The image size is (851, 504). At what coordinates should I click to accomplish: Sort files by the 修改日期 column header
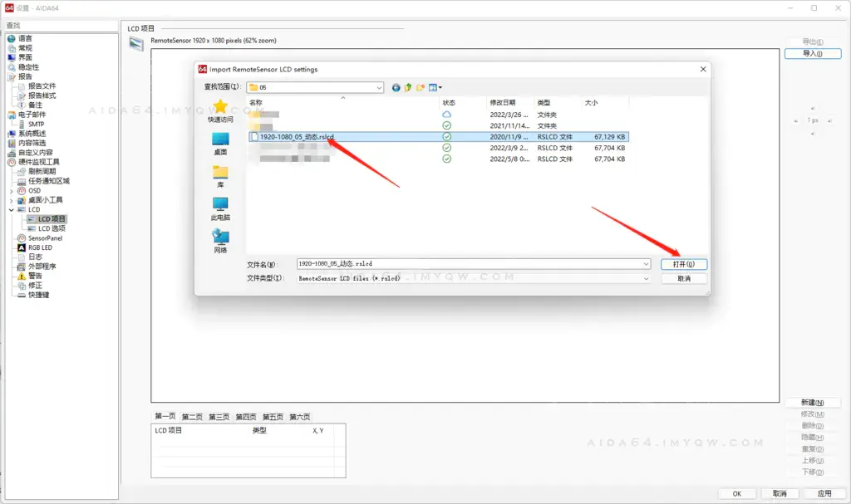click(x=510, y=102)
